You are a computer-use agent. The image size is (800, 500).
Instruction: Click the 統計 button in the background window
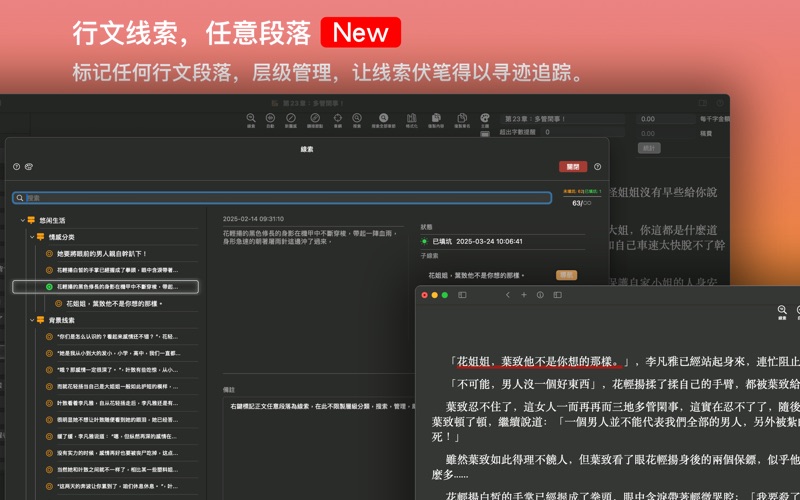[649, 147]
